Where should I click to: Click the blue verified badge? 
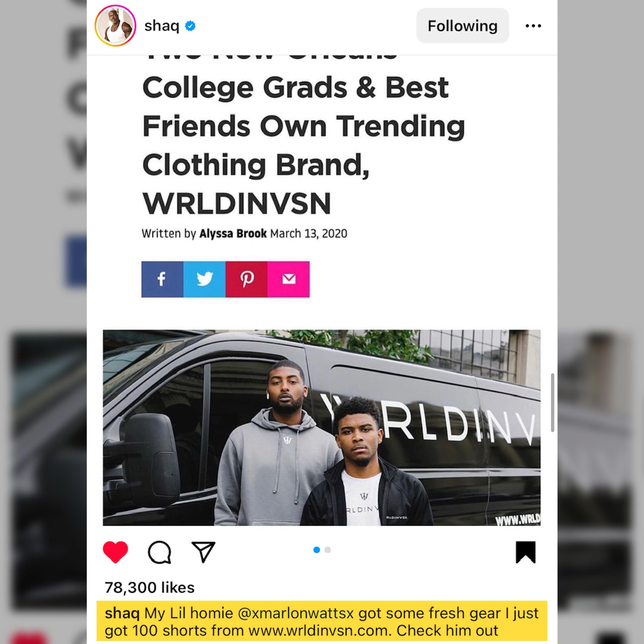pos(190,26)
